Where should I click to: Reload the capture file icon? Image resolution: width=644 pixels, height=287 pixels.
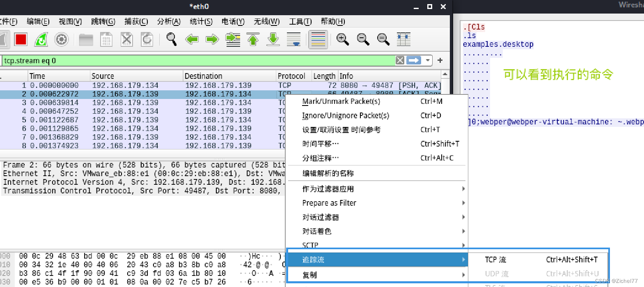point(147,39)
